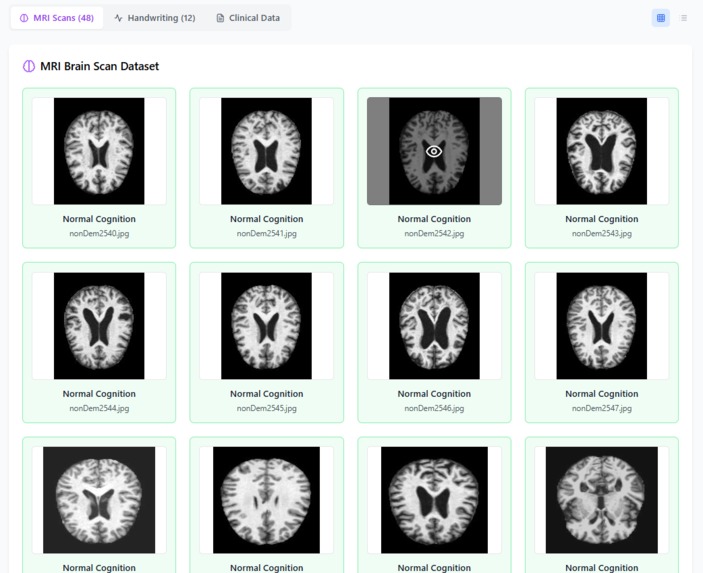
Task: Open scan thumbnail nonDem2547.jpg
Action: (602, 326)
